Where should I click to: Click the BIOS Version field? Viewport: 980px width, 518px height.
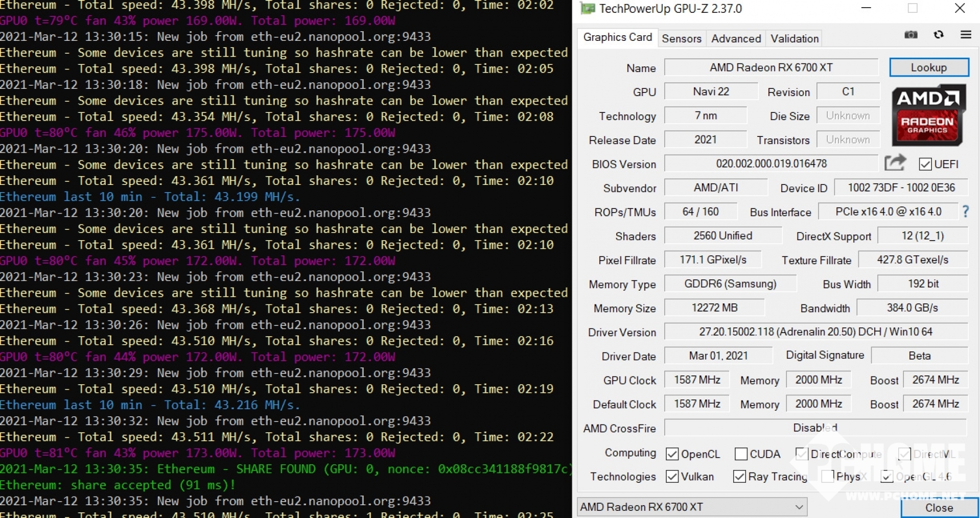pyautogui.click(x=771, y=163)
